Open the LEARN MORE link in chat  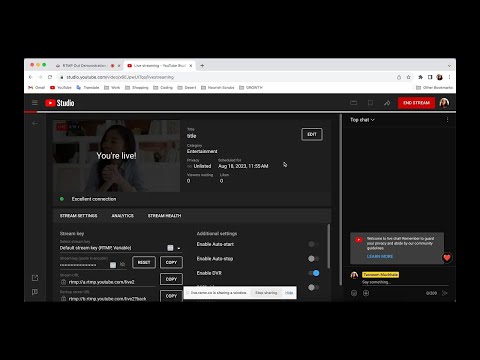[380, 256]
